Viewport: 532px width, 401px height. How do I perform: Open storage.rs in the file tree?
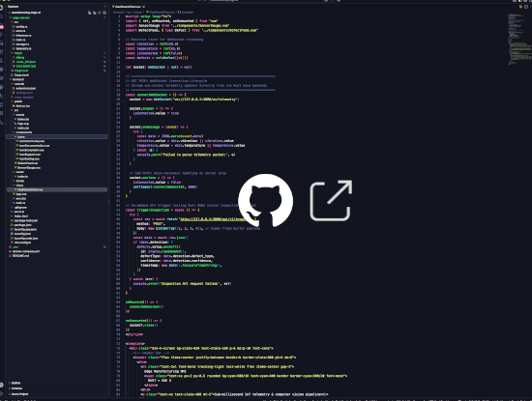click(23, 44)
